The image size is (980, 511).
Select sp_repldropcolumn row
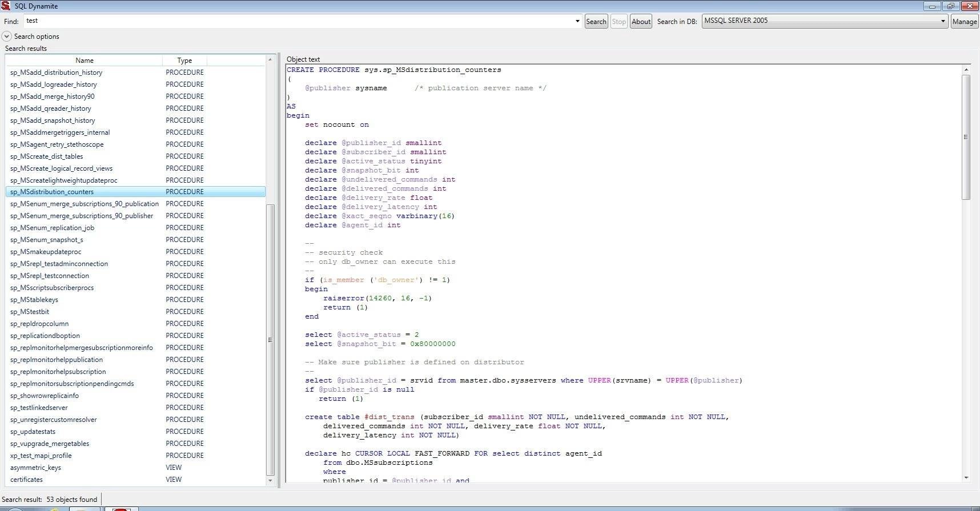[x=136, y=324]
